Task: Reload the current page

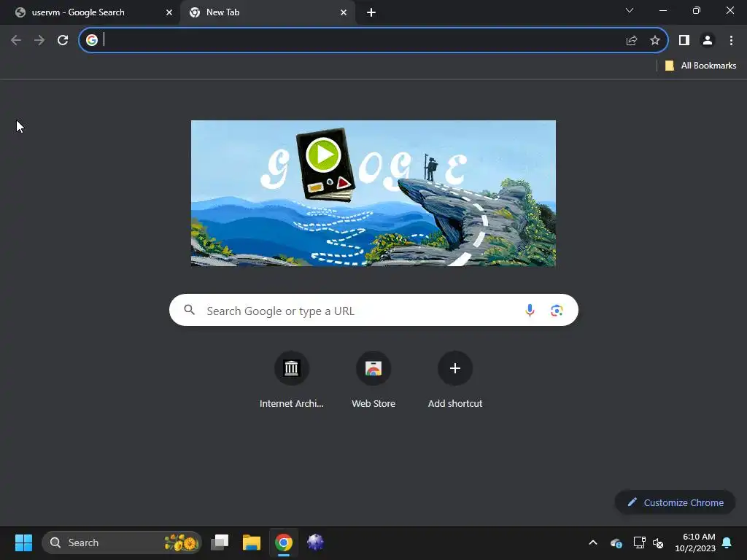Action: (63, 40)
